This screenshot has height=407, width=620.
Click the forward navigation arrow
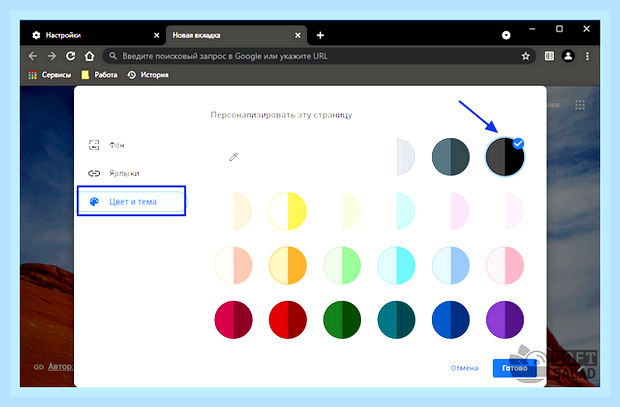tap(52, 56)
